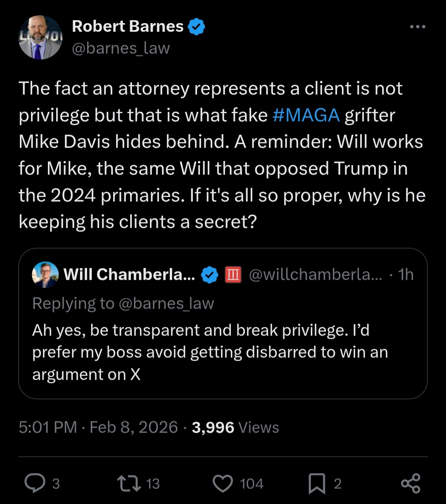Image resolution: width=446 pixels, height=504 pixels.
Task: Open Robert Barnes profile picture
Action: [x=40, y=38]
